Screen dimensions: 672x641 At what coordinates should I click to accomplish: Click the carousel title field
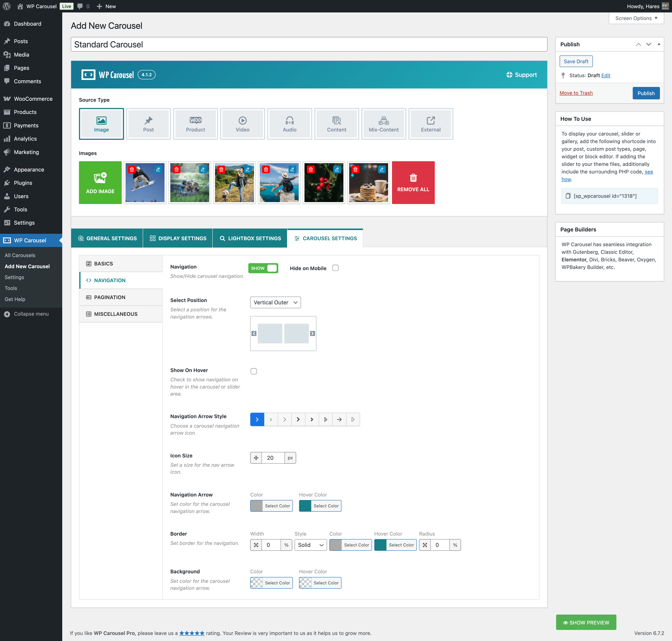click(309, 44)
